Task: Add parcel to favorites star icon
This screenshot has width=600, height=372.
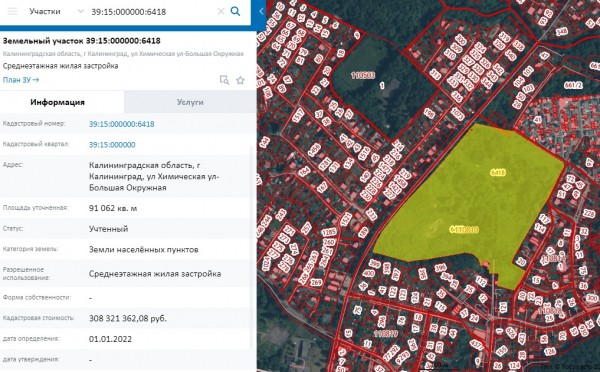Action: coord(240,80)
